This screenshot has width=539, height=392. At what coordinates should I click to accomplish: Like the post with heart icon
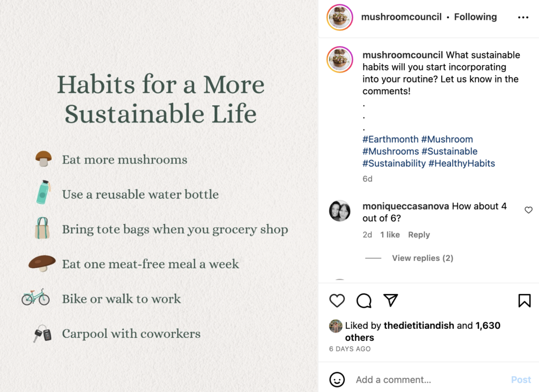click(337, 300)
